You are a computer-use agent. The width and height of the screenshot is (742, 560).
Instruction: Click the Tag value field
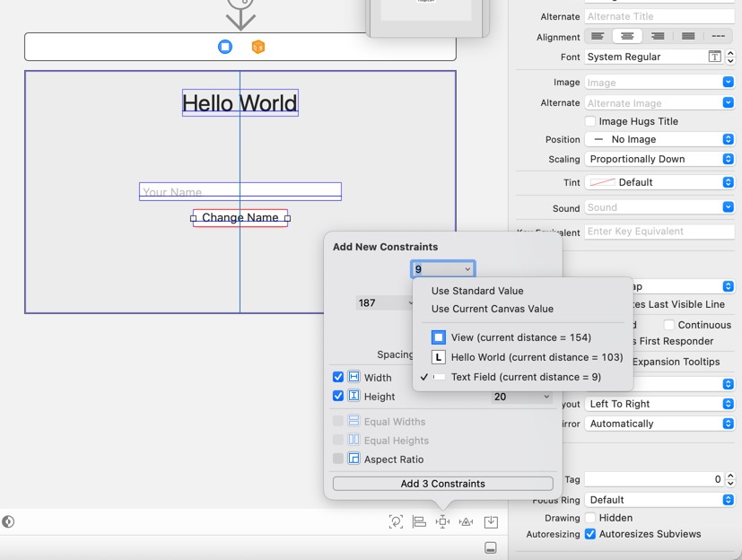(654, 479)
